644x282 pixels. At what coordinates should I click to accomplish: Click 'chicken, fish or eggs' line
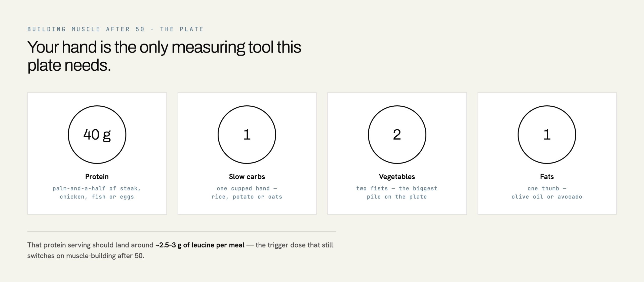97,197
